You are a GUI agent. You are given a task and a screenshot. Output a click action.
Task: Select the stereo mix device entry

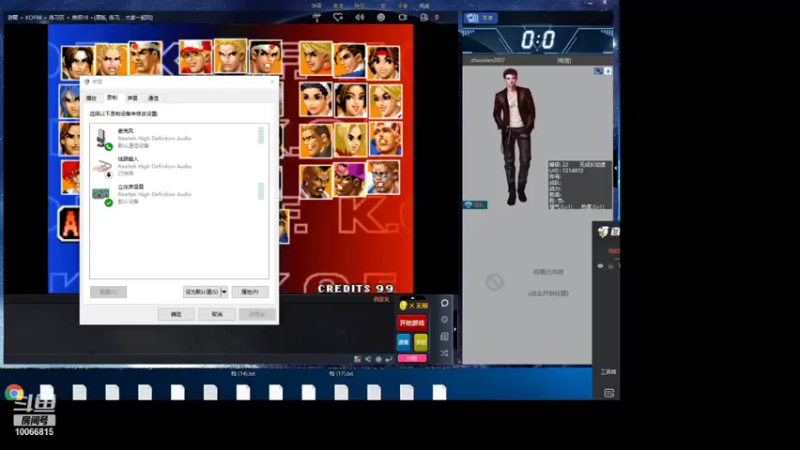pyautogui.click(x=179, y=194)
